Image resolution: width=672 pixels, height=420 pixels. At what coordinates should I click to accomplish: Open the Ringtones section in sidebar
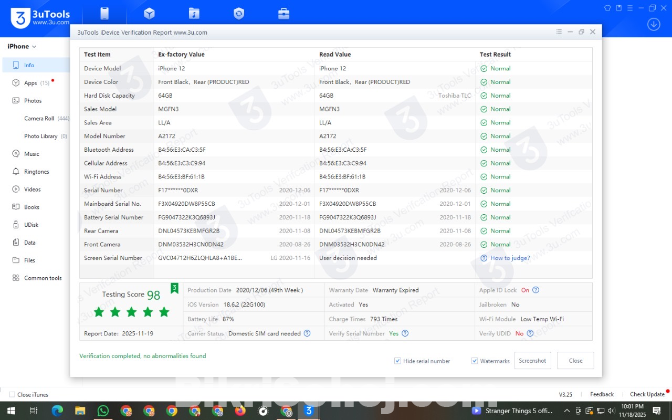pyautogui.click(x=36, y=171)
